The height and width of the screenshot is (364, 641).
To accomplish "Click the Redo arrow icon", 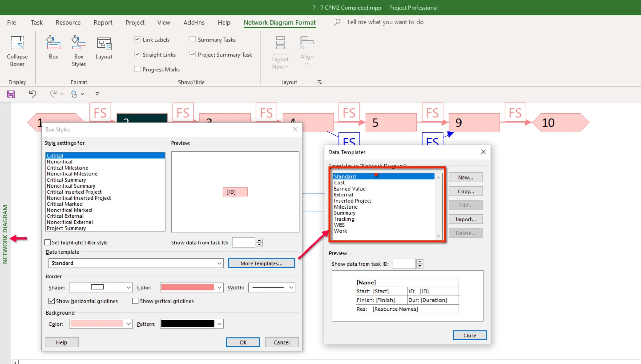I will (x=53, y=94).
